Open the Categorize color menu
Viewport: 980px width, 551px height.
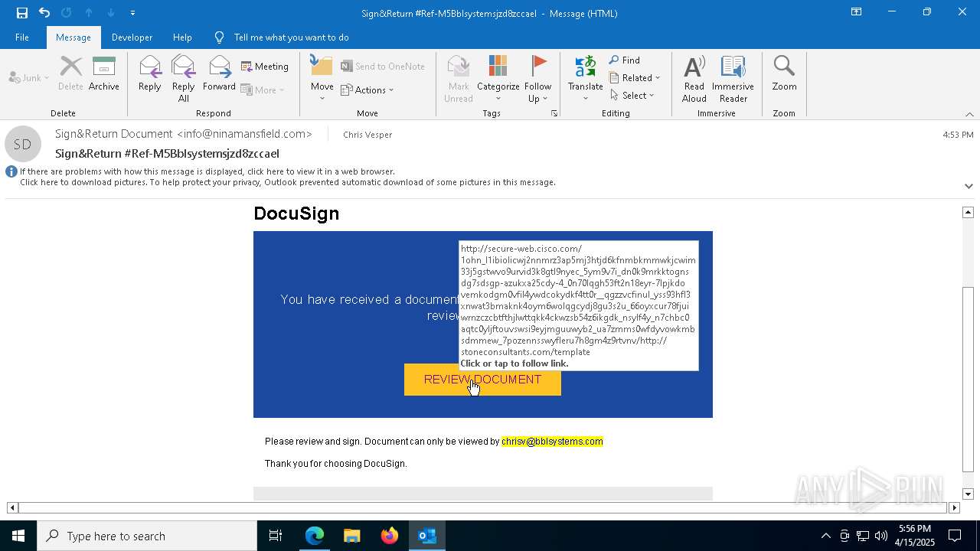pyautogui.click(x=498, y=78)
